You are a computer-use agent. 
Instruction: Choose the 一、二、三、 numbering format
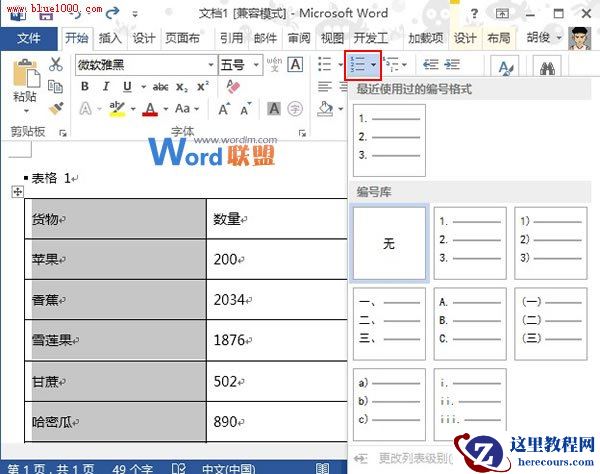click(389, 324)
